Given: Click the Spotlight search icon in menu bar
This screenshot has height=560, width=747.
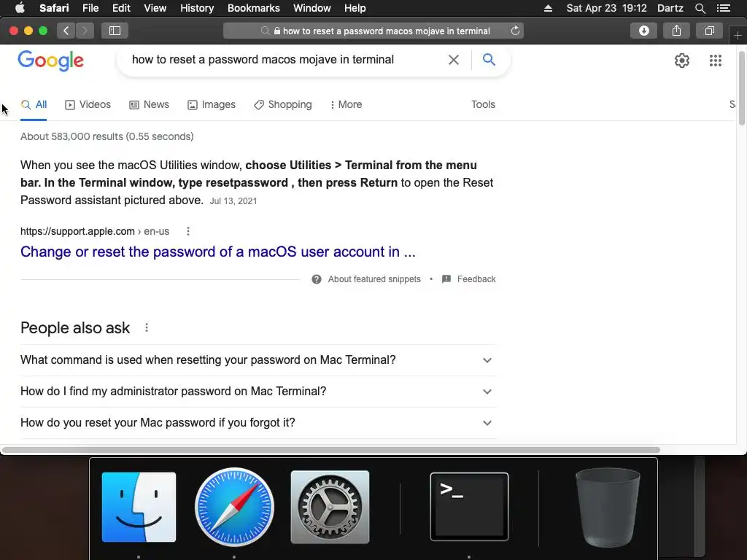Looking at the screenshot, I should 700,8.
